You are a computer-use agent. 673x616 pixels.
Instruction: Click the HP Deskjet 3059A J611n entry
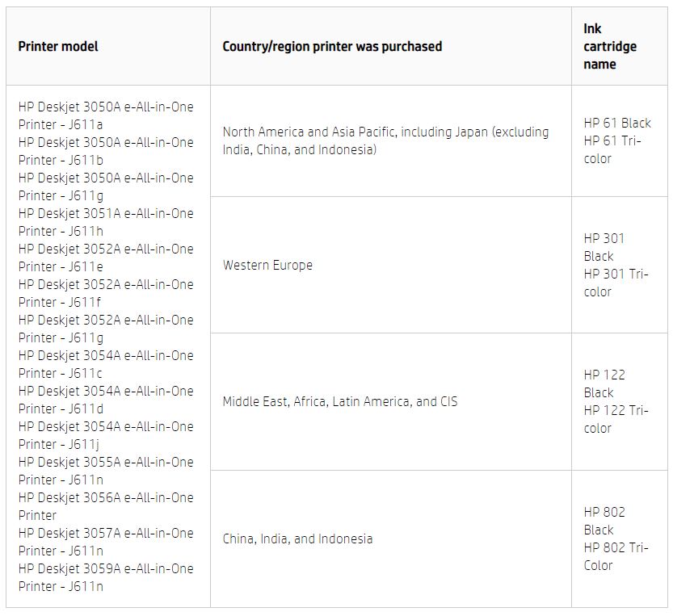click(106, 577)
